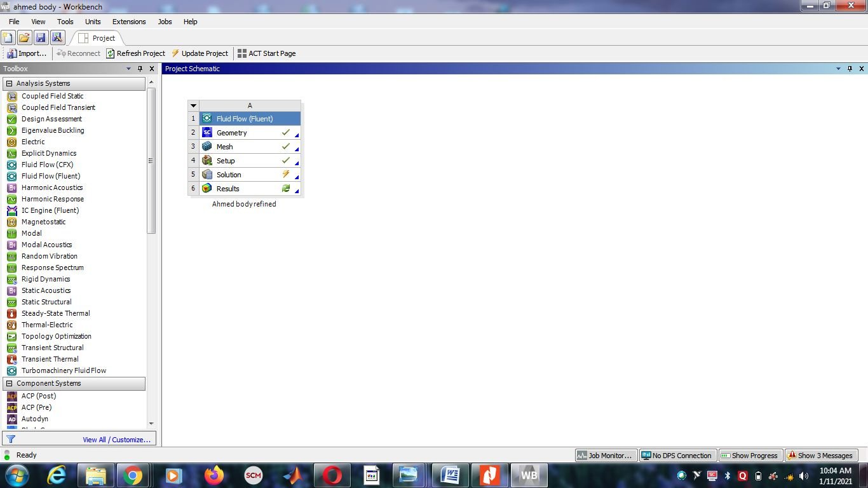Click the Mesh cell icon
The image size is (868, 488).
[x=207, y=146]
